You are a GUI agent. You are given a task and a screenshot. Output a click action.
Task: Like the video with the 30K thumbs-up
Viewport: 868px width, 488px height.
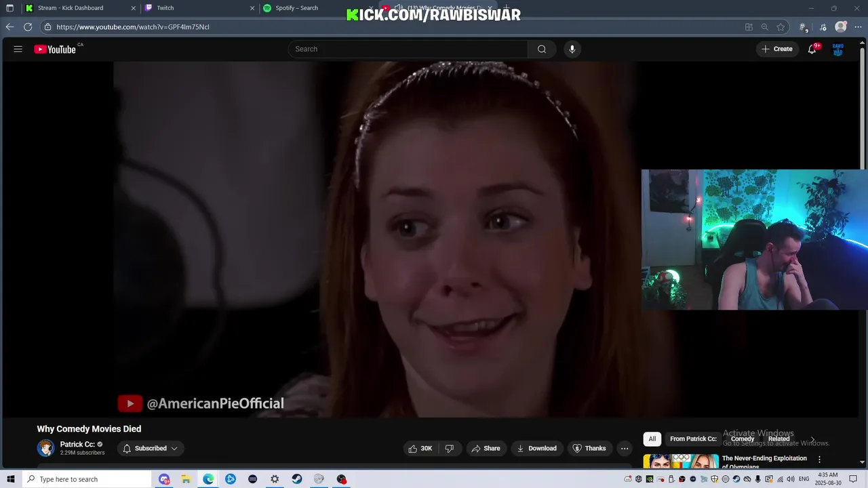click(420, 448)
